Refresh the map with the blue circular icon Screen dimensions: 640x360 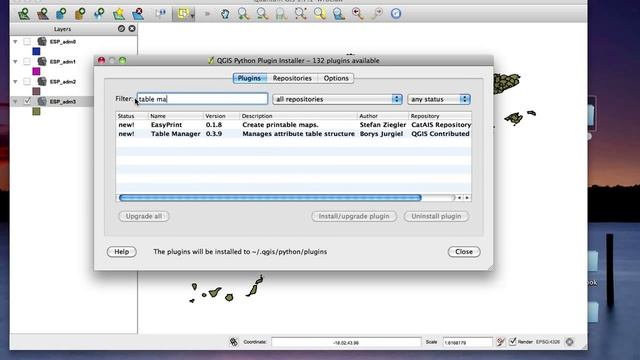(396, 14)
